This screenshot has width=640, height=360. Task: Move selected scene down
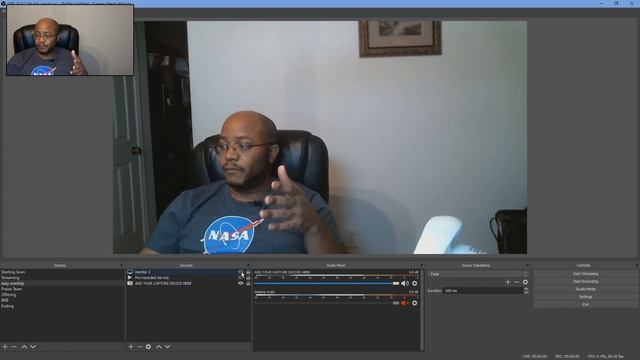click(33, 347)
